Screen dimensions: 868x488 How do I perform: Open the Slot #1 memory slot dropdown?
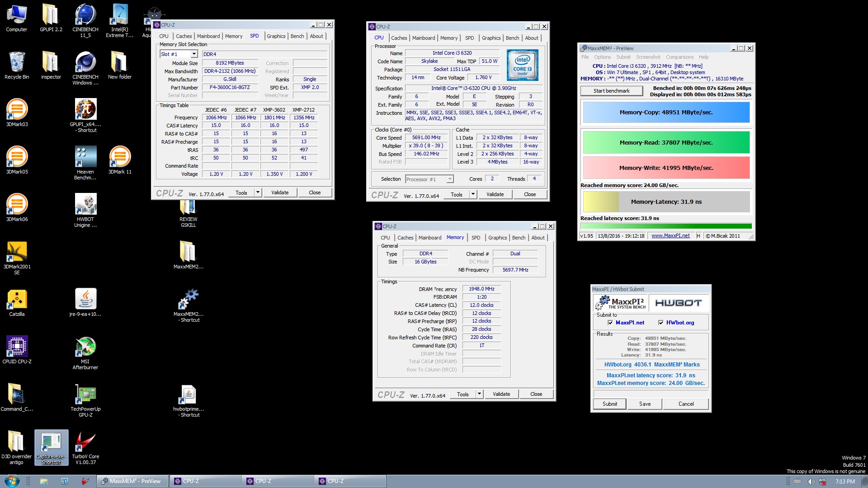179,54
